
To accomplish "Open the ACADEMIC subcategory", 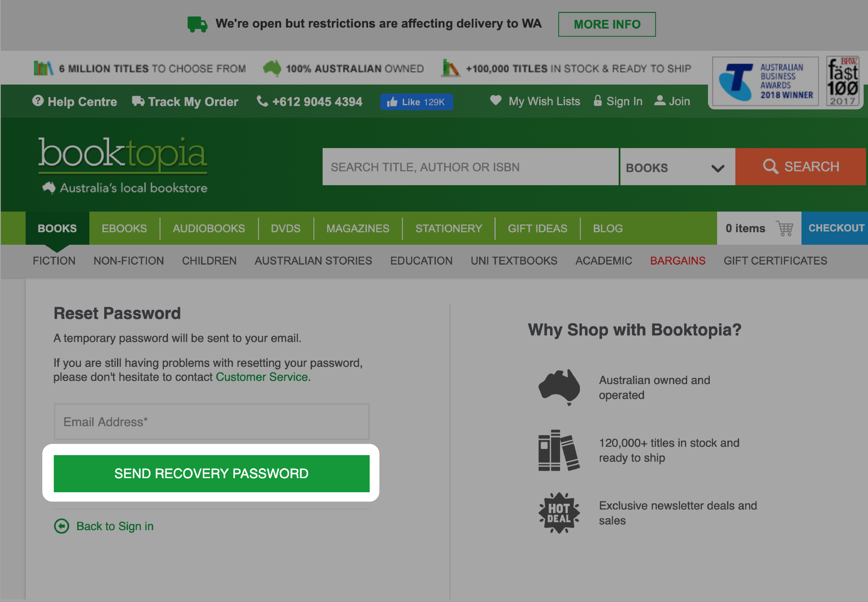I will coord(604,261).
